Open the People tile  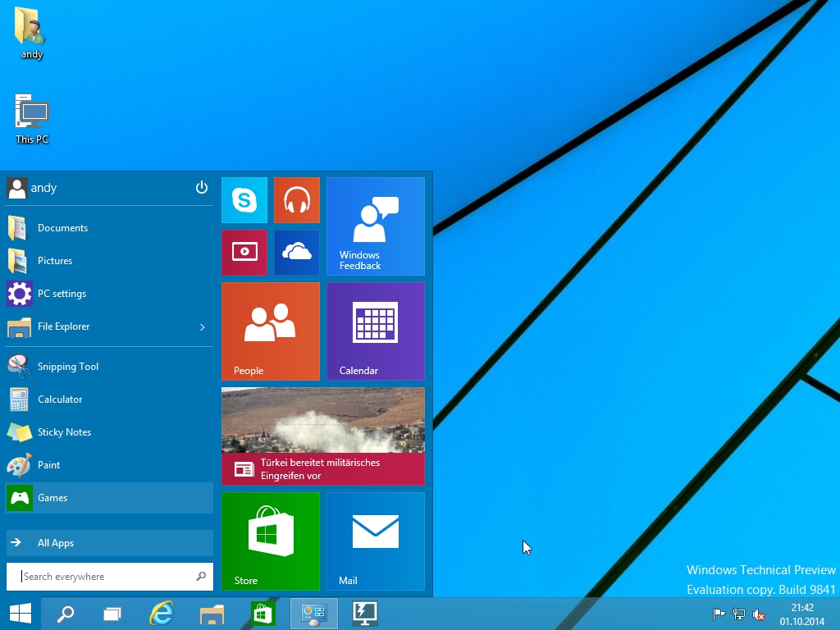point(270,331)
